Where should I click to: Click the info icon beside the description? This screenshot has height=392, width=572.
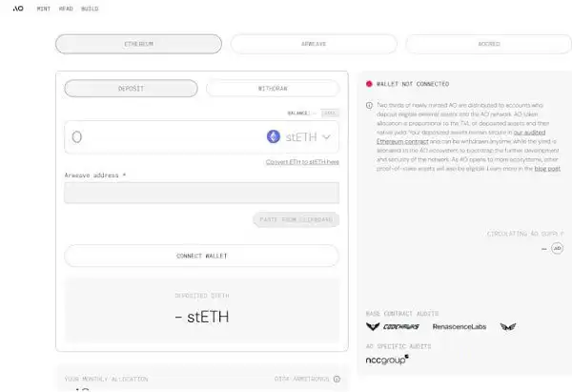pos(370,105)
